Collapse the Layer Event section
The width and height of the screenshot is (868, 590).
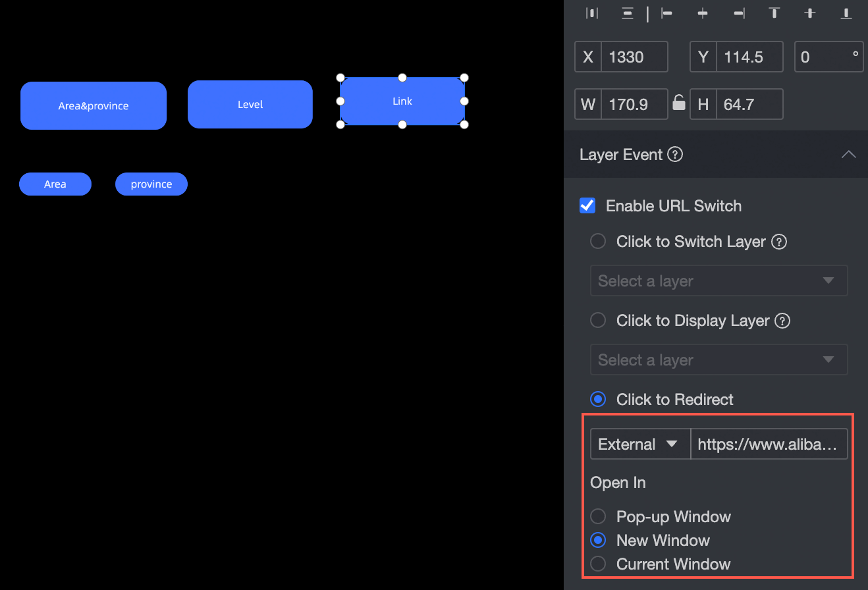(849, 154)
